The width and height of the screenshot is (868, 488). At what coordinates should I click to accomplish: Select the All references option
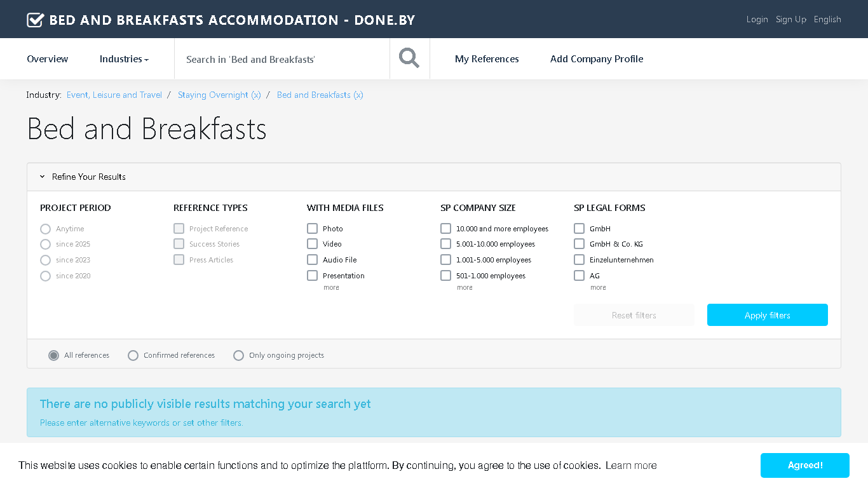point(54,356)
